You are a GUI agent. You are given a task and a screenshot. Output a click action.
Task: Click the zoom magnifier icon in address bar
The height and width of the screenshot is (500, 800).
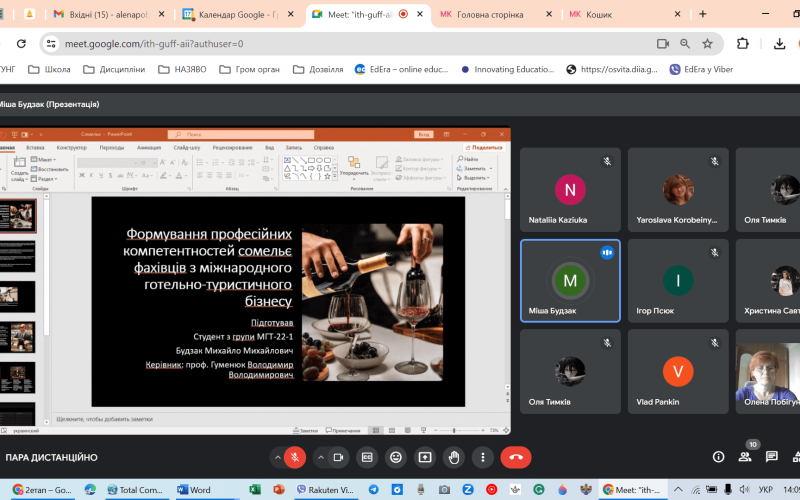pos(685,44)
